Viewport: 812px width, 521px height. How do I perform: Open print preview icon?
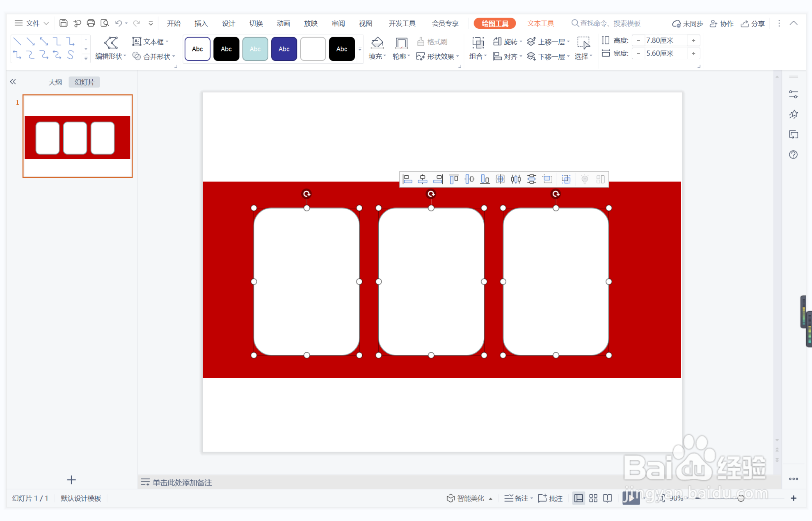click(105, 23)
